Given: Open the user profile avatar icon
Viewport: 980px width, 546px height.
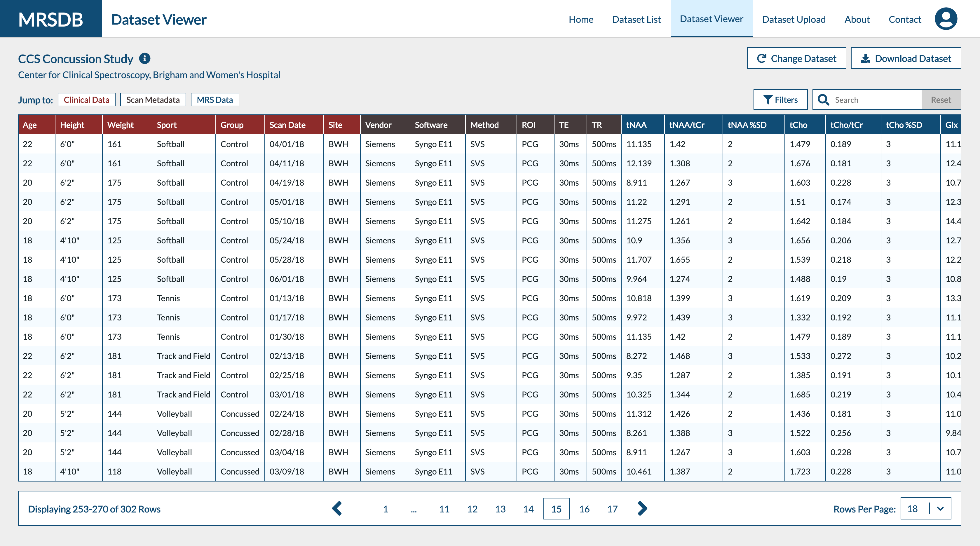Looking at the screenshot, I should 945,19.
